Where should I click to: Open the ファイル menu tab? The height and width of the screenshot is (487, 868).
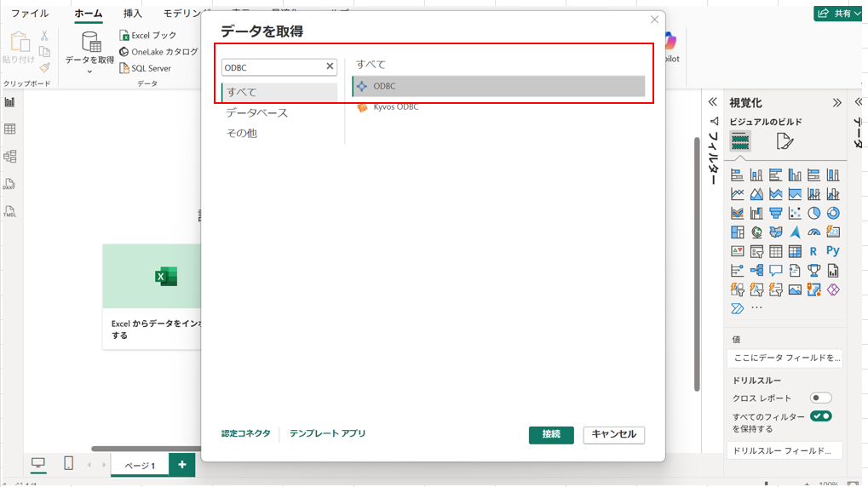point(30,14)
